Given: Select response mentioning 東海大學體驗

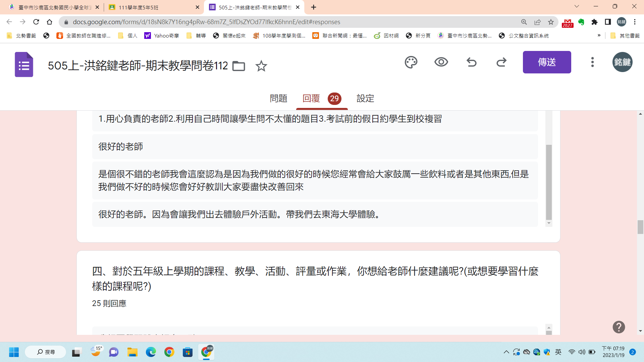Looking at the screenshot, I should coord(315,214).
